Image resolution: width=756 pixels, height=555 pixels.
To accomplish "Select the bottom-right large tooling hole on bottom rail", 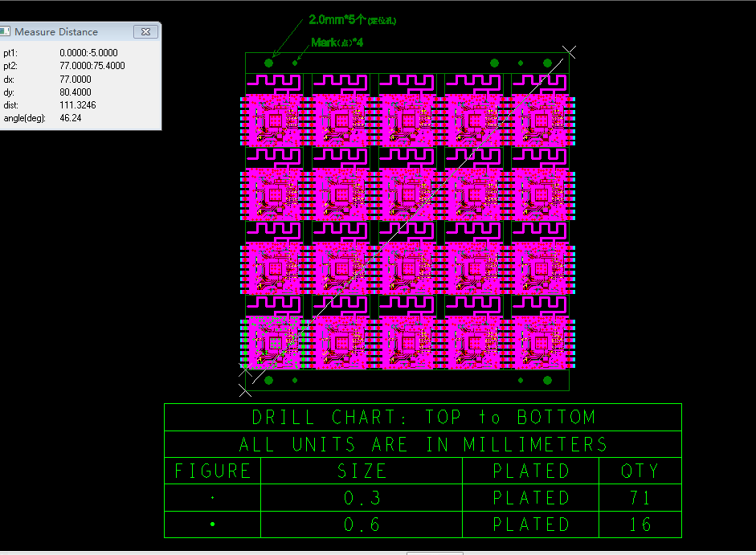I will point(547,380).
